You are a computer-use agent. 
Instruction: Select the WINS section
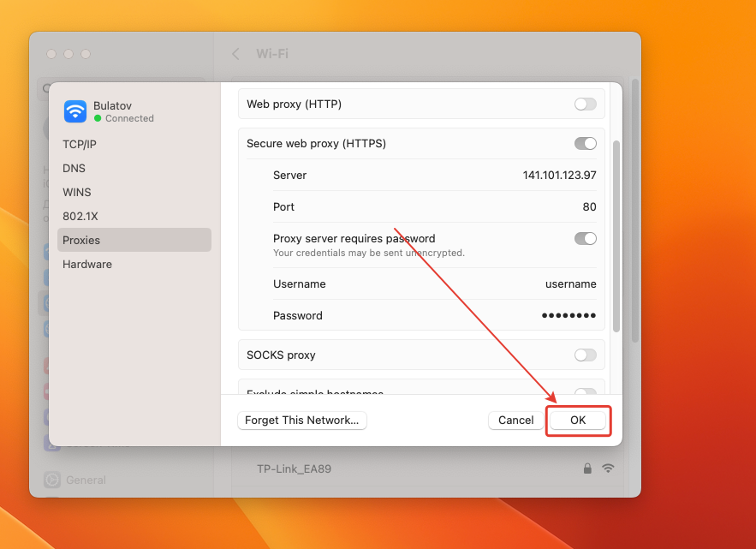click(77, 193)
